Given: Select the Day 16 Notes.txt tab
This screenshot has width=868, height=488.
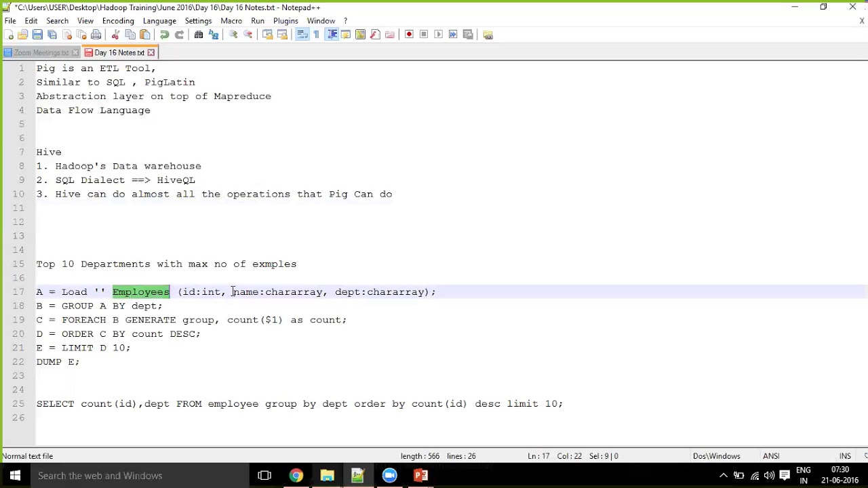Looking at the screenshot, I should 119,53.
